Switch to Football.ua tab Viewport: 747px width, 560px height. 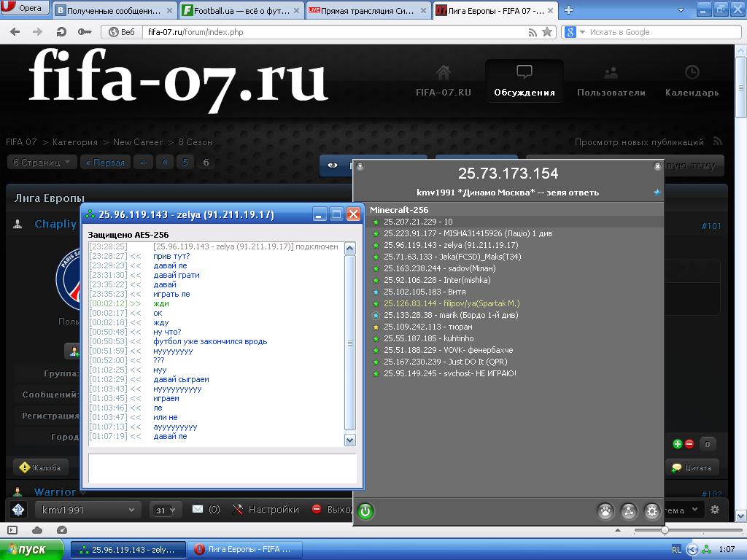(x=241, y=10)
